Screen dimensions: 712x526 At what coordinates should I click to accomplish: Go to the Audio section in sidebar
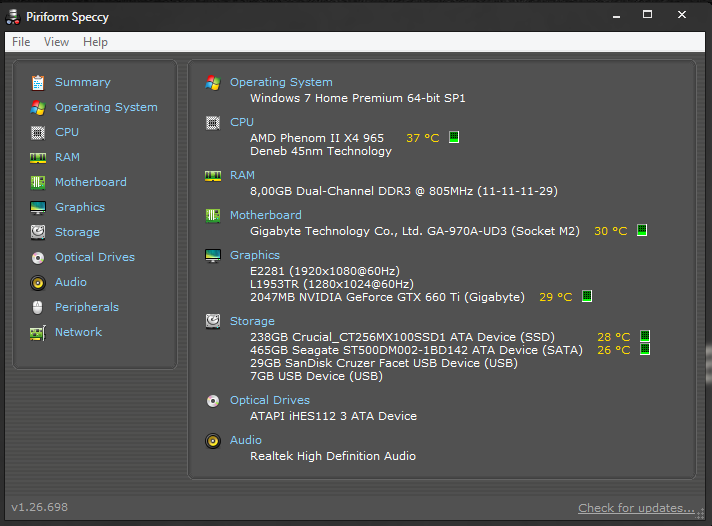click(71, 282)
